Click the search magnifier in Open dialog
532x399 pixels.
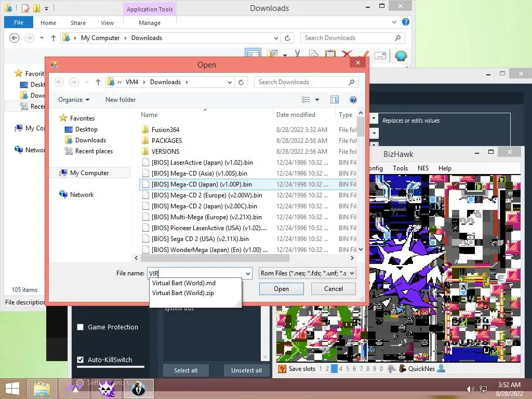[x=352, y=82]
